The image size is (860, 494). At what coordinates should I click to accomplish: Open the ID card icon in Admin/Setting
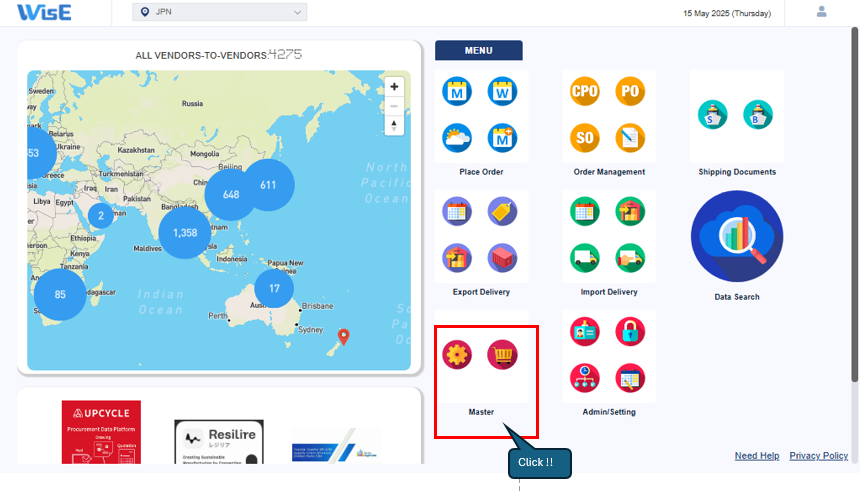584,331
